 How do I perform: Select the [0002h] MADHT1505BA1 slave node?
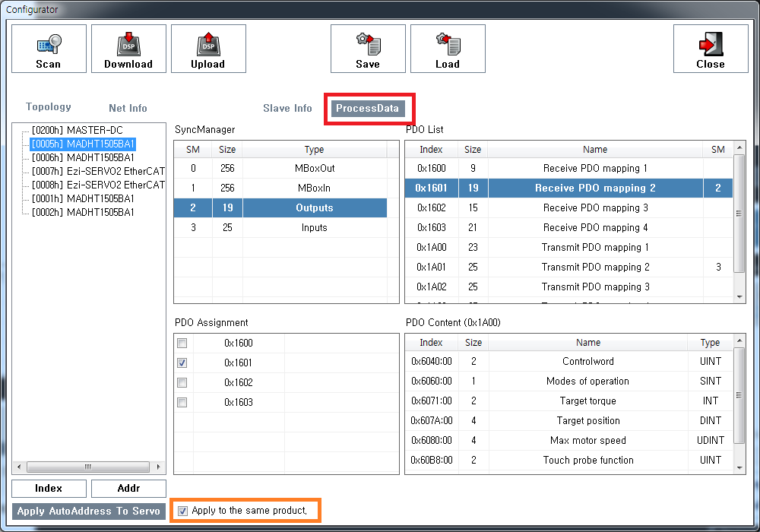click(x=83, y=213)
